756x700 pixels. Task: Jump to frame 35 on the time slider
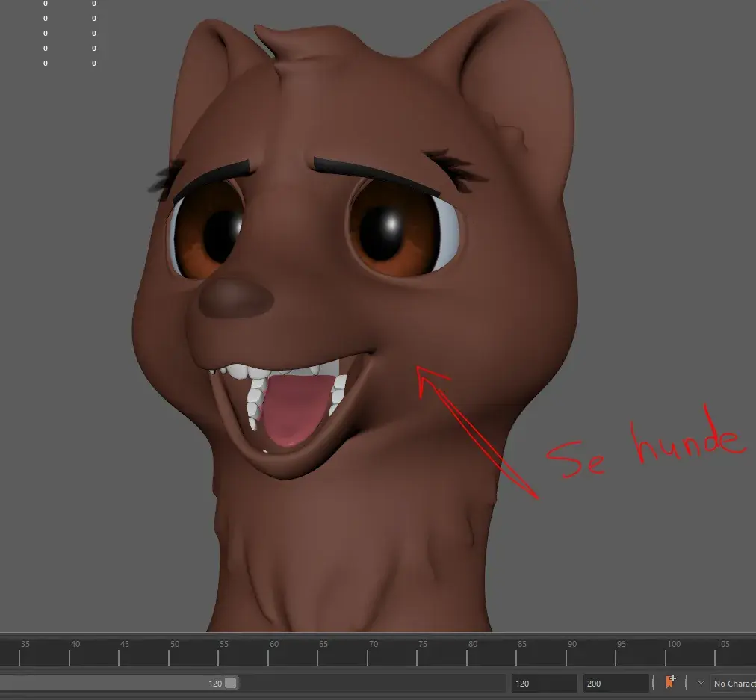click(x=20, y=656)
